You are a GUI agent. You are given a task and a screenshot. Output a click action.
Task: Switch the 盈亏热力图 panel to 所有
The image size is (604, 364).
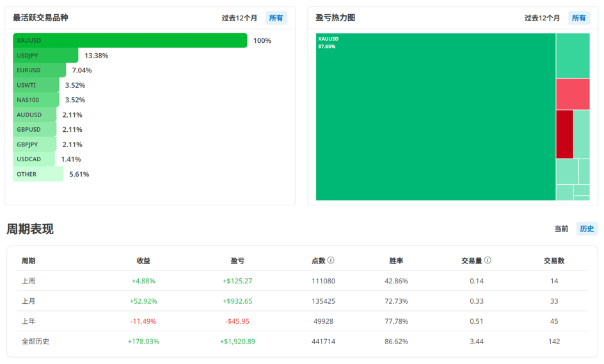pos(578,18)
